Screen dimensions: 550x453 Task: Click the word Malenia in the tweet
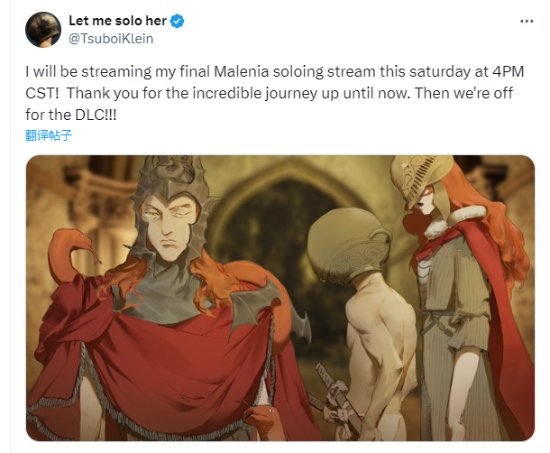pyautogui.click(x=241, y=72)
